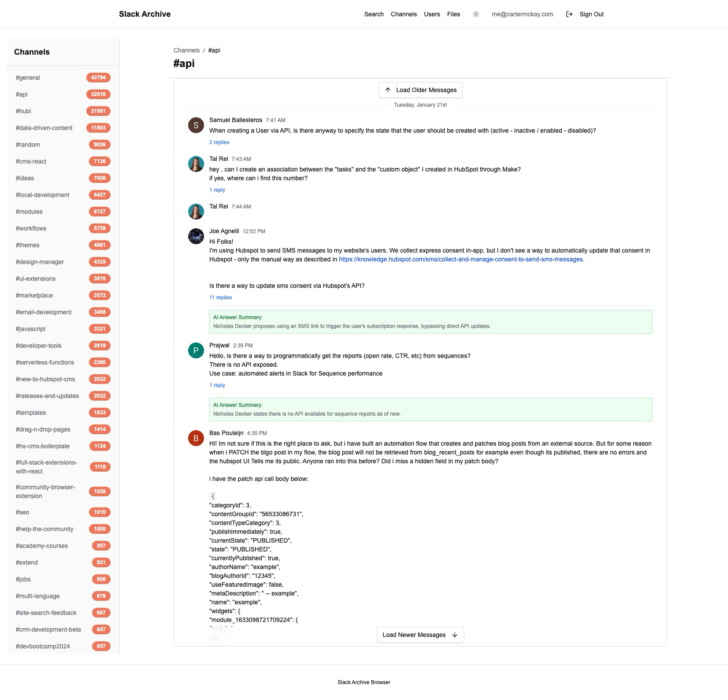This screenshot has height=700, width=728.
Task: Click the down arrow on Load Newer Messages
Action: click(455, 635)
